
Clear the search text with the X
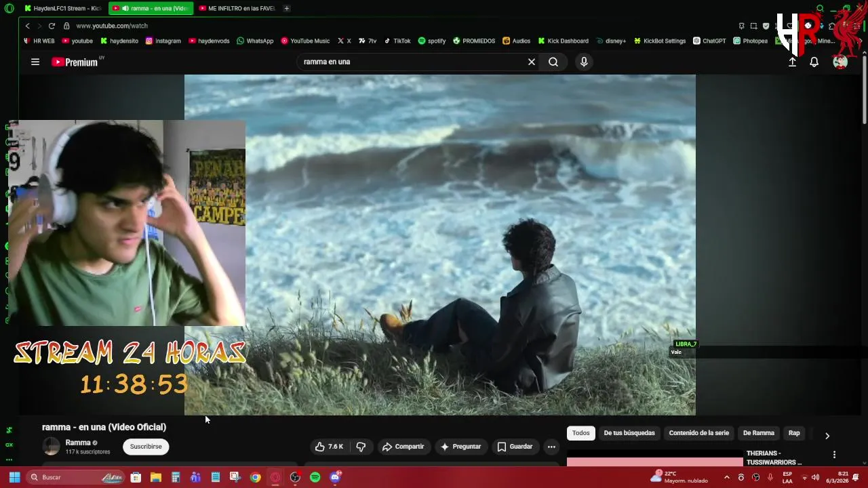(532, 62)
